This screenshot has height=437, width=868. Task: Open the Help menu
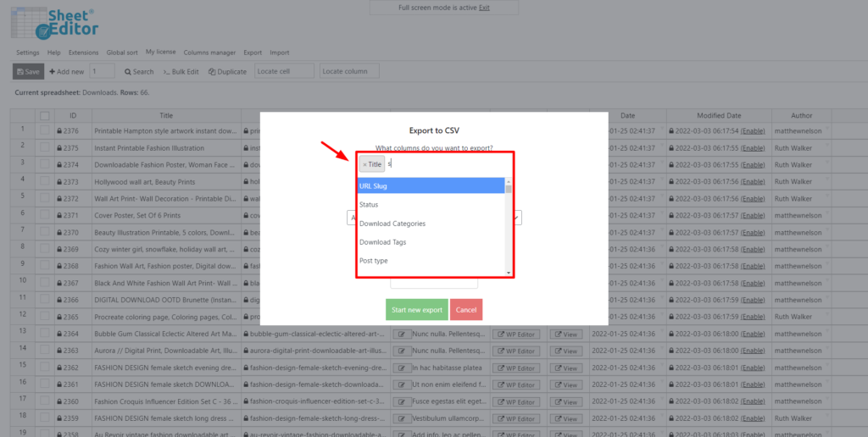(x=53, y=53)
